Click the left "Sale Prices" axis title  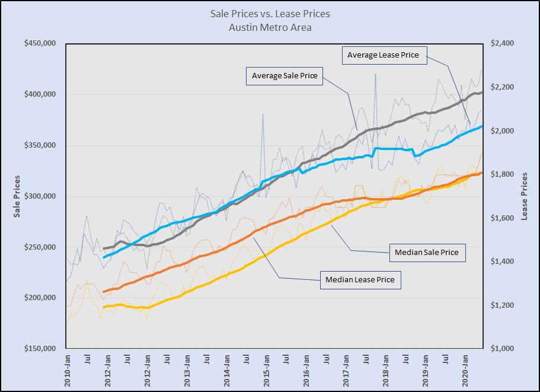(x=17, y=196)
